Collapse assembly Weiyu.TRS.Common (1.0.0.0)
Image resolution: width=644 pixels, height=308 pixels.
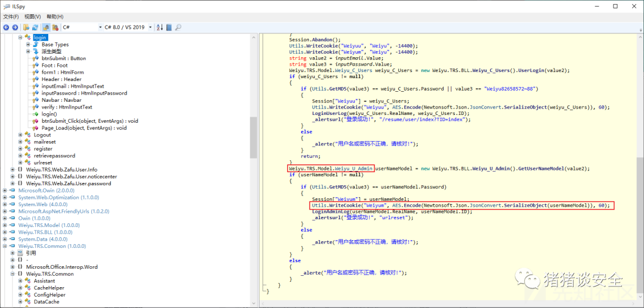(x=5, y=247)
